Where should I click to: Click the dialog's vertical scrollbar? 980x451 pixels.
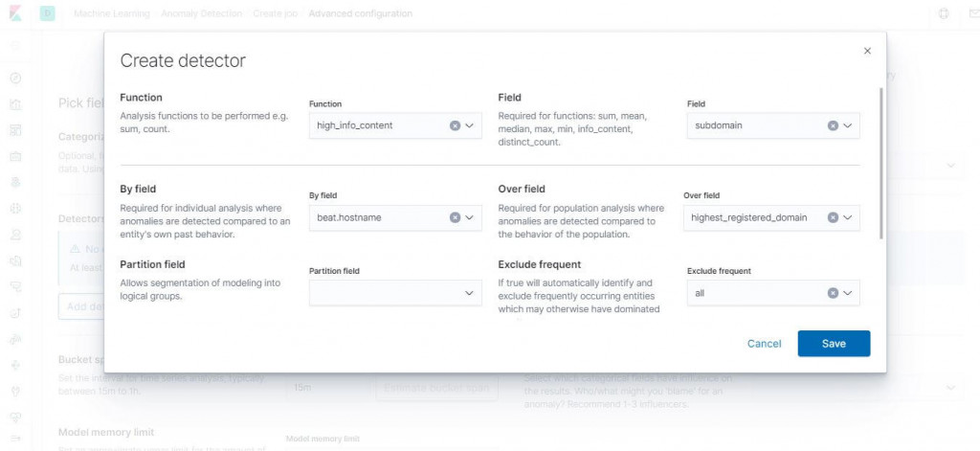pos(880,163)
